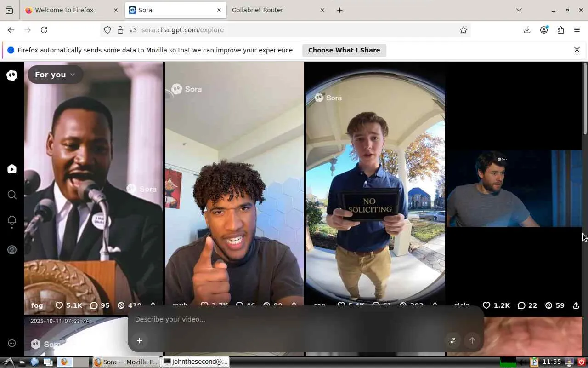Open the tracking protection shield icon
The height and width of the screenshot is (368, 588).
coord(107,30)
